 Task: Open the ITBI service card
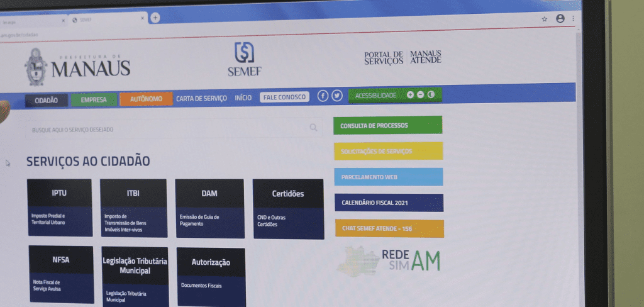134,208
